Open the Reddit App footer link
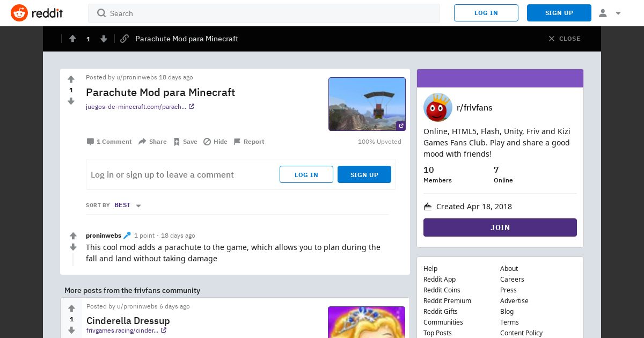This screenshot has width=644, height=338. click(x=440, y=279)
